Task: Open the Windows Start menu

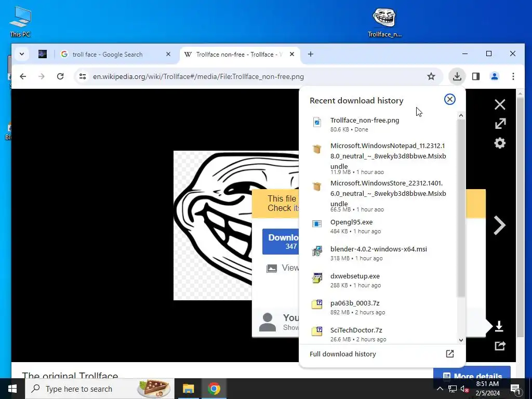Action: pyautogui.click(x=12, y=389)
